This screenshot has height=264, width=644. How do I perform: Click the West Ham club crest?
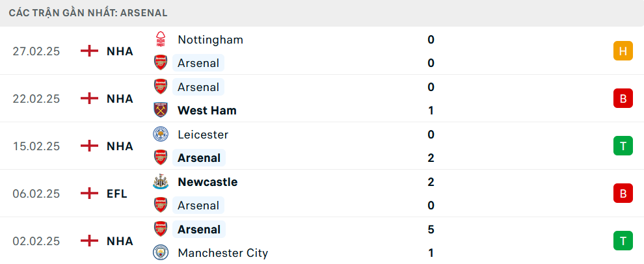pyautogui.click(x=160, y=111)
